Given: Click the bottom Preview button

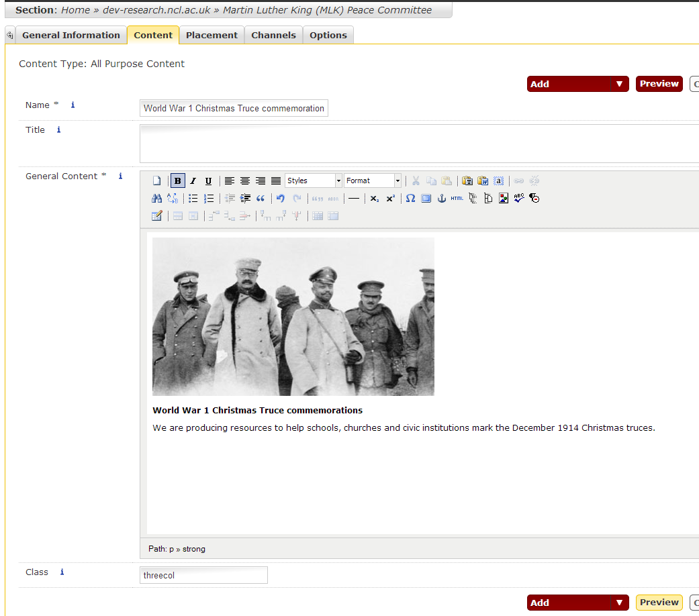Looking at the screenshot, I should coord(659,603).
